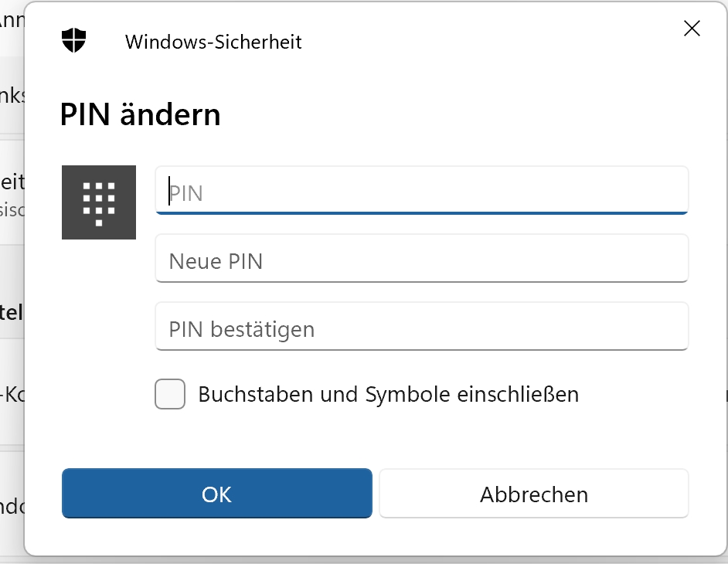The height and width of the screenshot is (564, 728).
Task: Focus the current PIN input field
Action: click(421, 192)
